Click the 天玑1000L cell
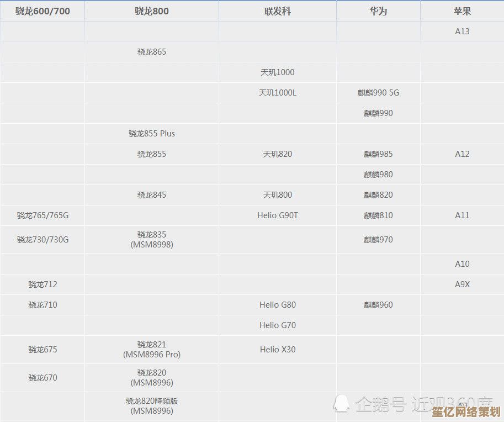 point(278,93)
